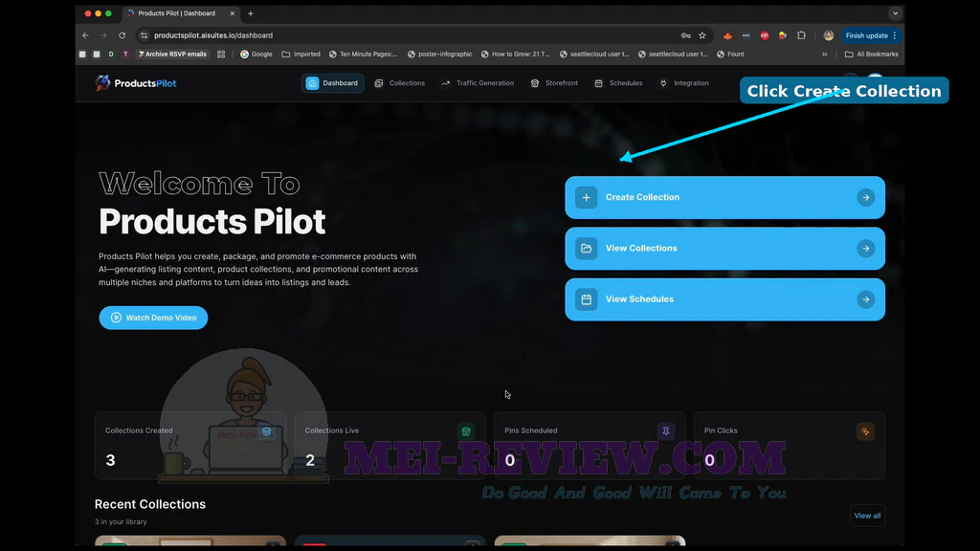Click the View Schedules button
Image resolution: width=980 pixels, height=551 pixels.
725,299
